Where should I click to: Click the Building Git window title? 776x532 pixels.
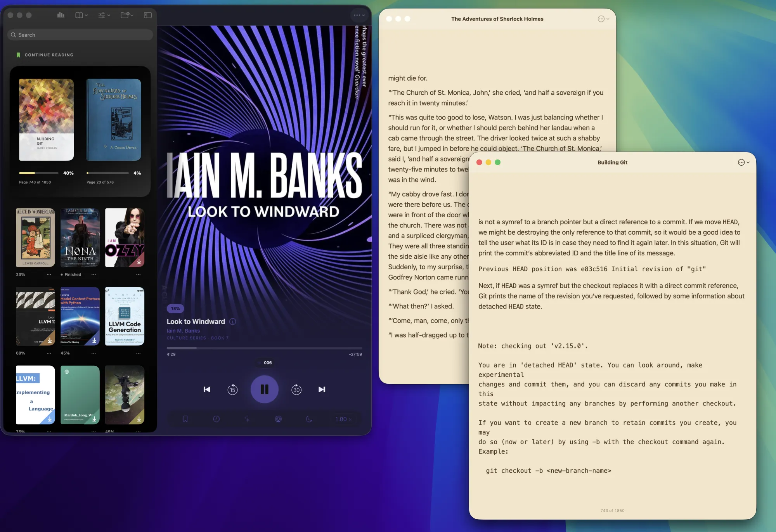coord(612,163)
